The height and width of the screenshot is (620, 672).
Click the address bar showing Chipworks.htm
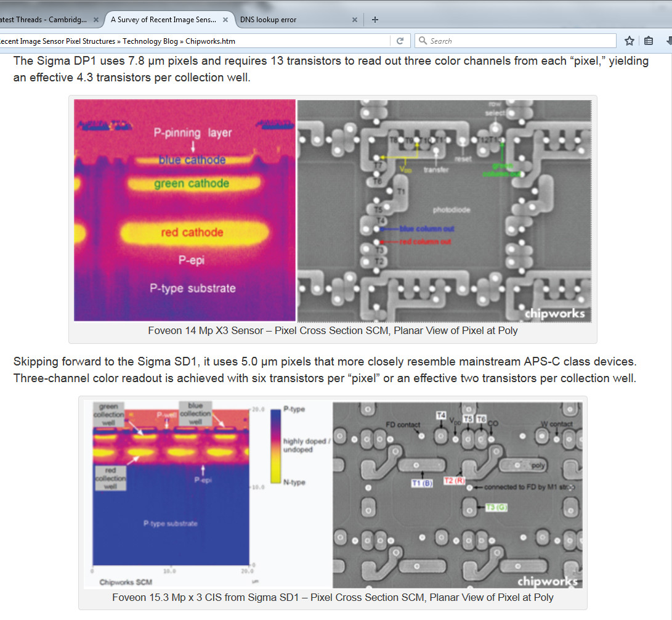click(x=194, y=41)
